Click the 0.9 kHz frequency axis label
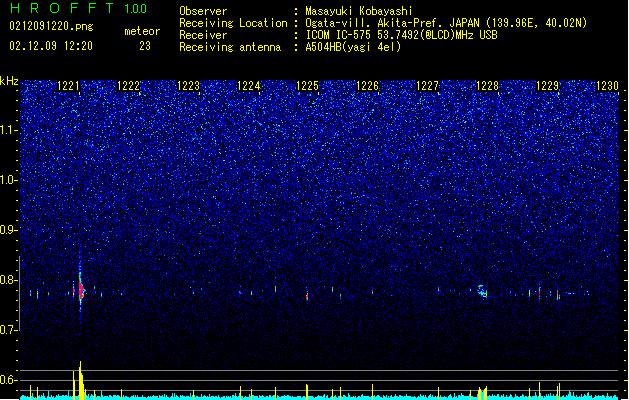629x400 pixels. [x=8, y=230]
